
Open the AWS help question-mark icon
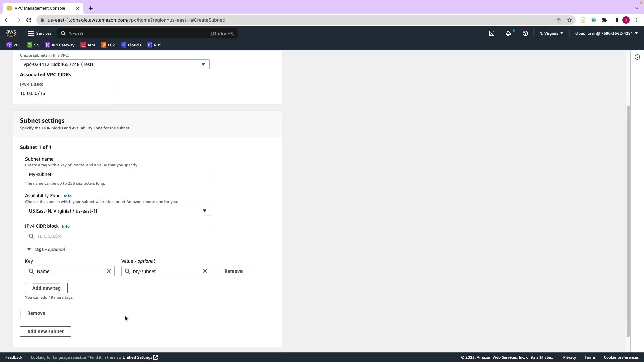pos(525,33)
